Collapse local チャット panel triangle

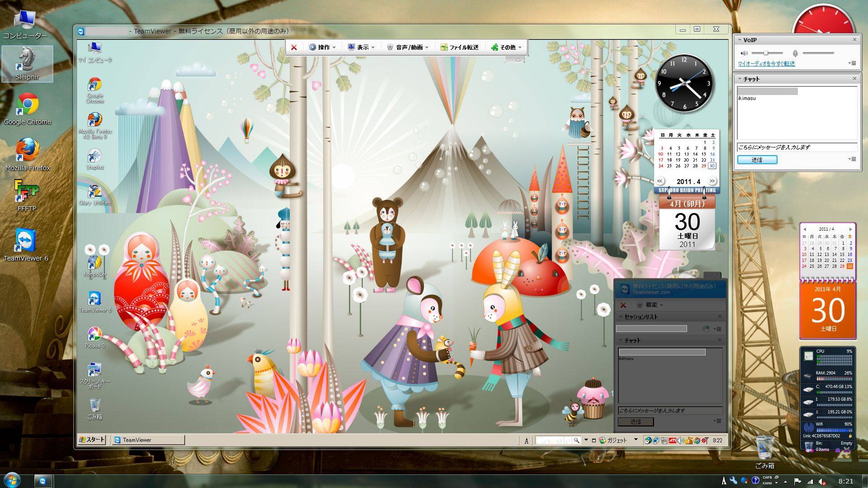point(740,79)
